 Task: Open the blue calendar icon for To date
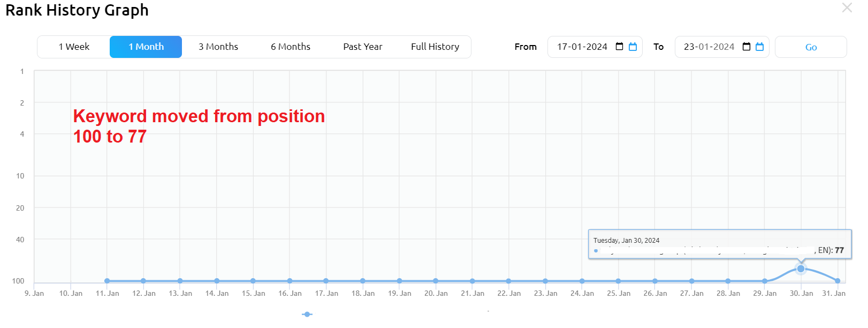759,47
